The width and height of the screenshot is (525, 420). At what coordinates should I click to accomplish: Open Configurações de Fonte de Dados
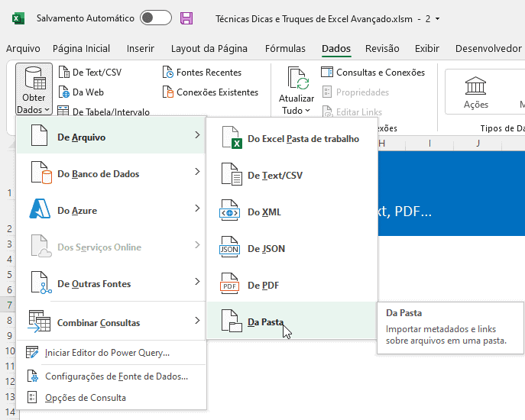[111, 376]
